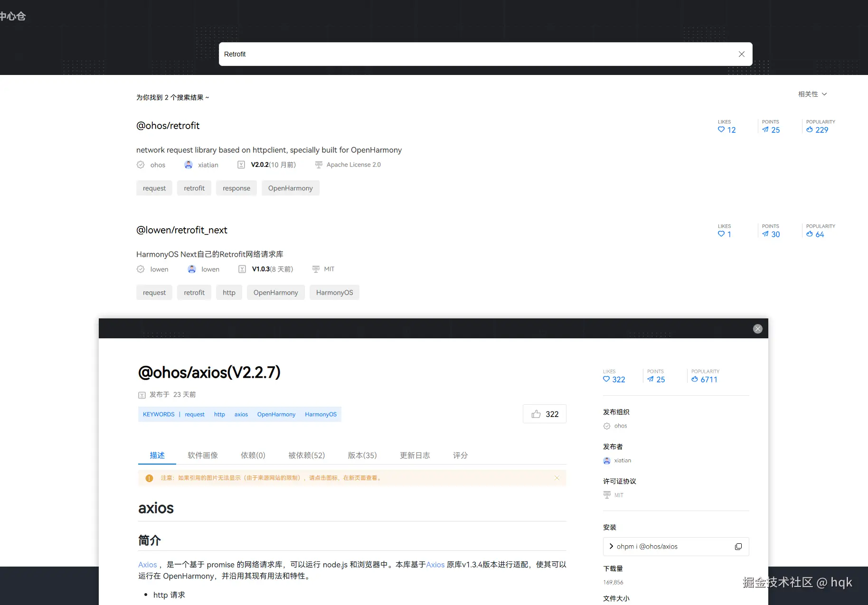This screenshot has width=868, height=605.
Task: Click the license icon beside Apache License 2.0
Action: (x=319, y=165)
